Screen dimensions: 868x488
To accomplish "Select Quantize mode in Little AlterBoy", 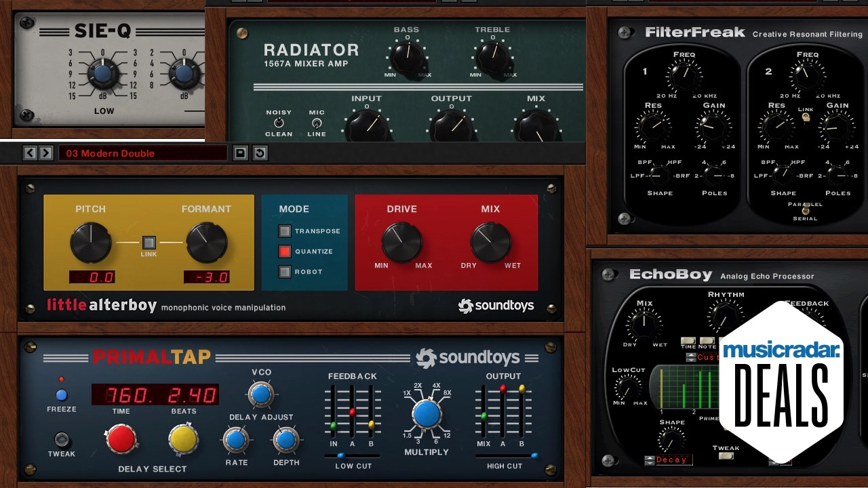I will (285, 251).
